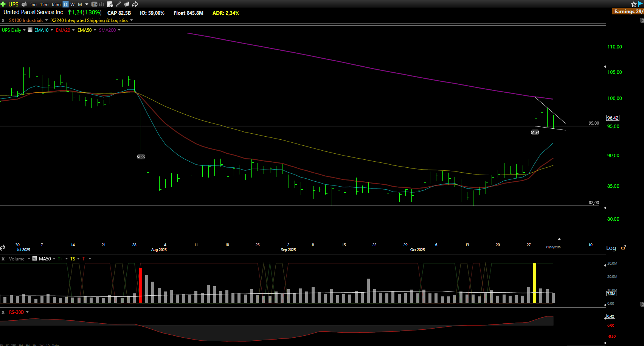This screenshot has height=346, width=644.
Task: Switch to the 65m timeframe
Action: pos(56,4)
